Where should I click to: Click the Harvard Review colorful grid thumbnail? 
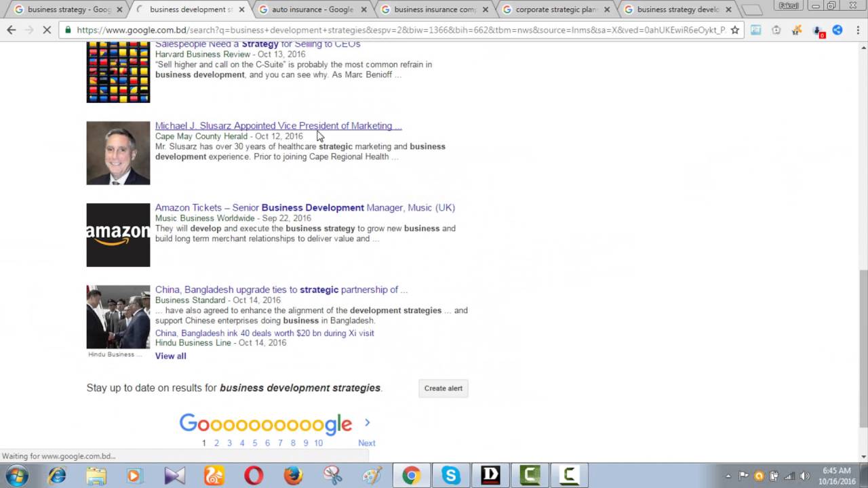tap(118, 71)
